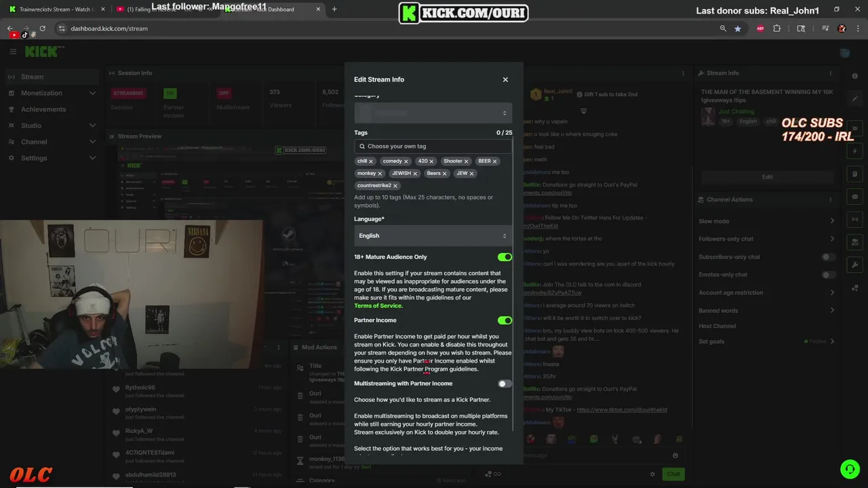Screen dimensions: 868x488
Task: Remove the monkey tag
Action: (380, 174)
